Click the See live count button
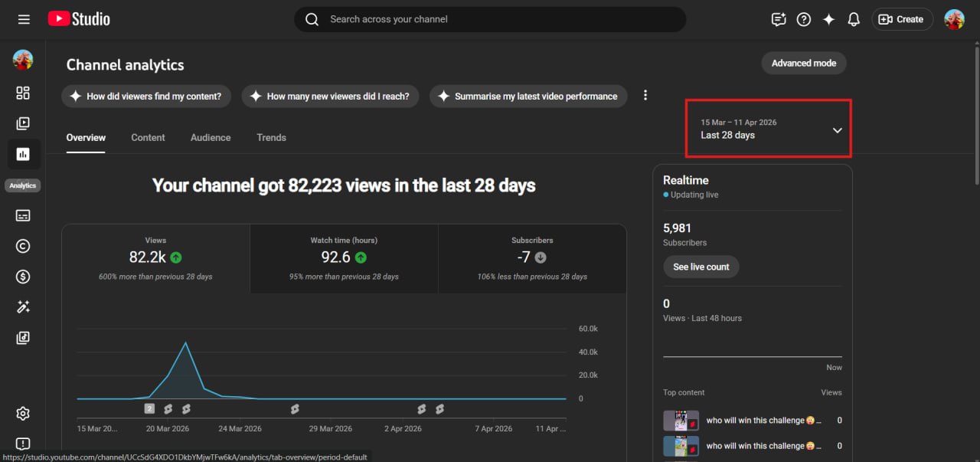Image resolution: width=980 pixels, height=462 pixels. pos(701,267)
